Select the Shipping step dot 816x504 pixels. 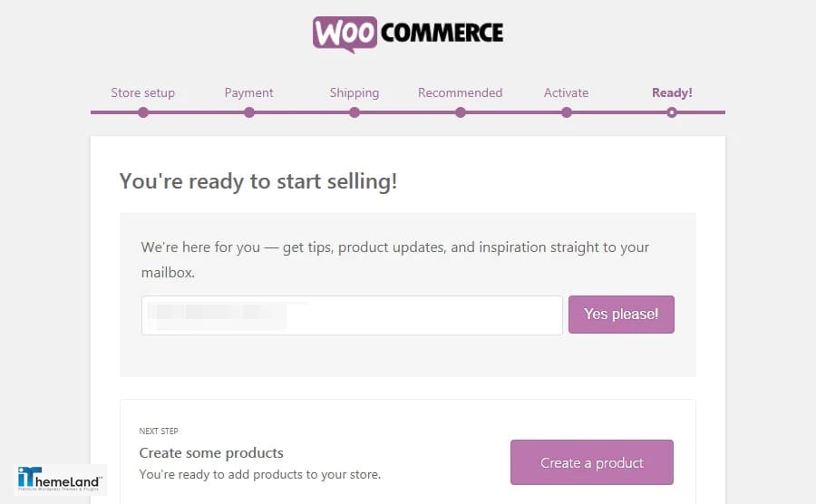355,112
